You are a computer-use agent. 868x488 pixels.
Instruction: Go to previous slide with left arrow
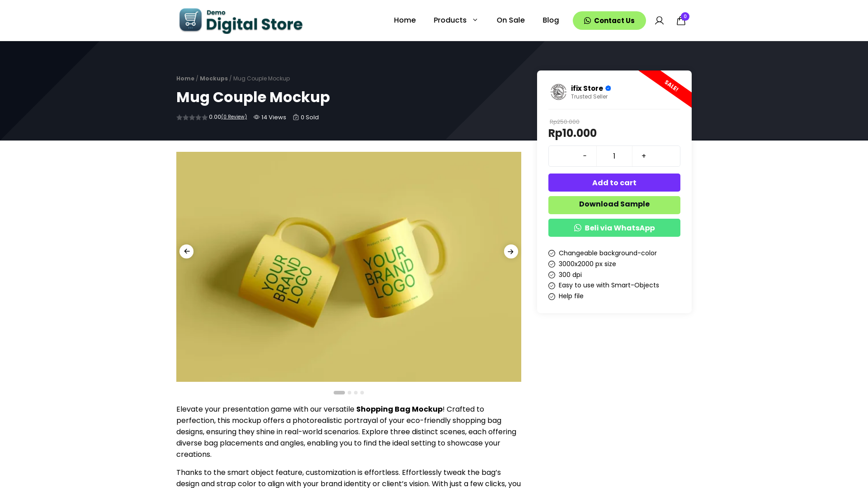pyautogui.click(x=186, y=252)
